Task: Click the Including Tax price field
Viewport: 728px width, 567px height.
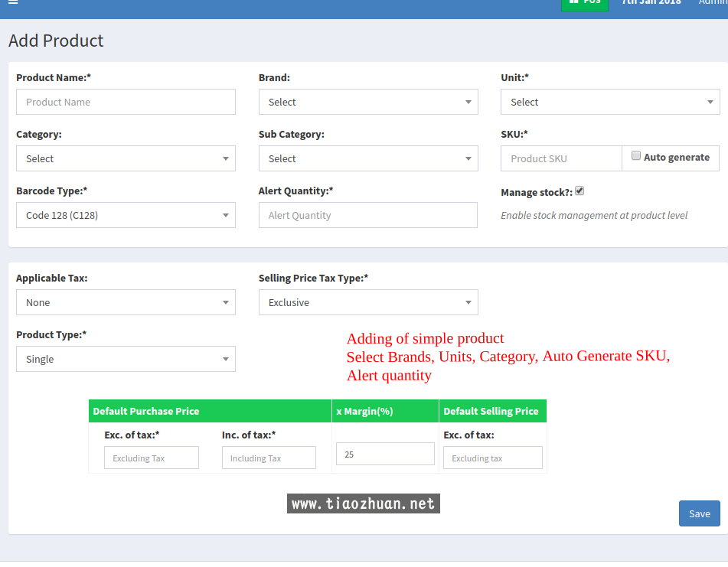Action: pos(269,458)
